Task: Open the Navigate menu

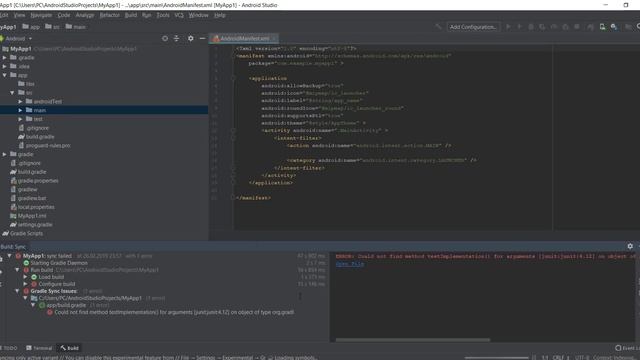Action: (x=41, y=15)
